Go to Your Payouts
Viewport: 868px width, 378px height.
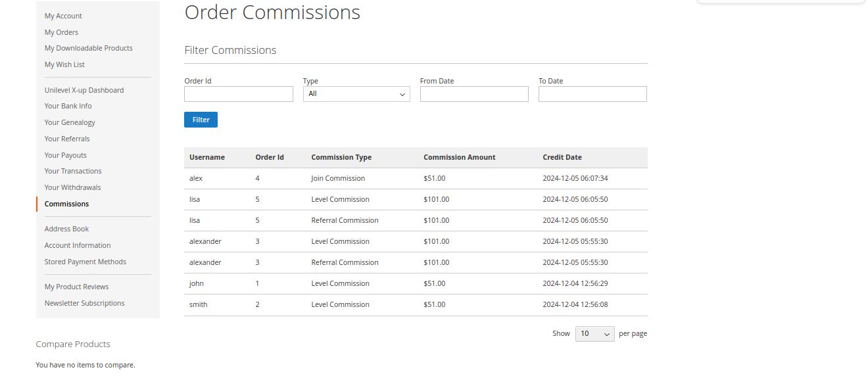[x=65, y=155]
